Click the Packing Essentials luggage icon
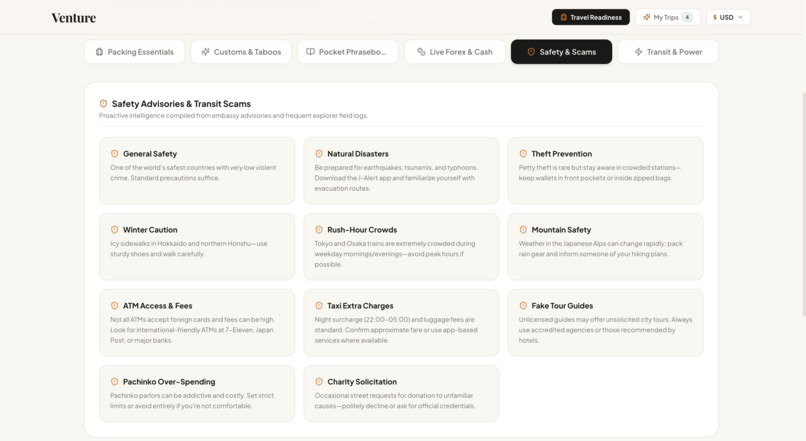806x441 pixels. point(99,52)
